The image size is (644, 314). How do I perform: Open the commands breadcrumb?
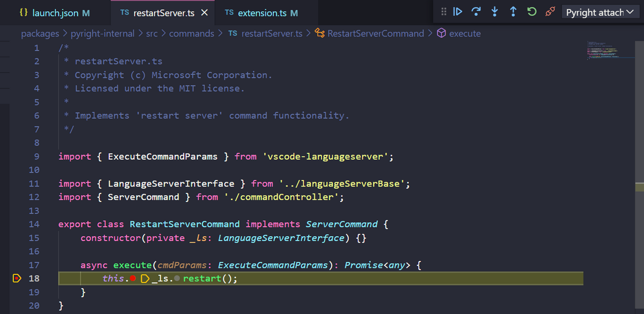coord(192,33)
